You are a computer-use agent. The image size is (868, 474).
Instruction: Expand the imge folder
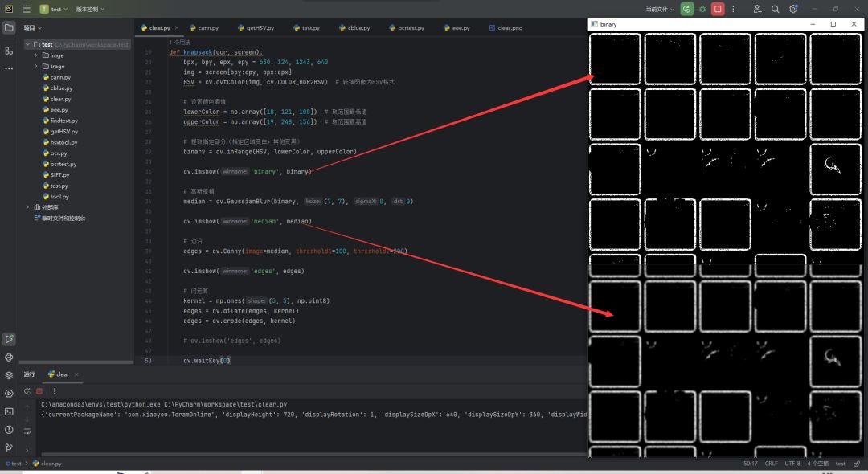[36, 55]
